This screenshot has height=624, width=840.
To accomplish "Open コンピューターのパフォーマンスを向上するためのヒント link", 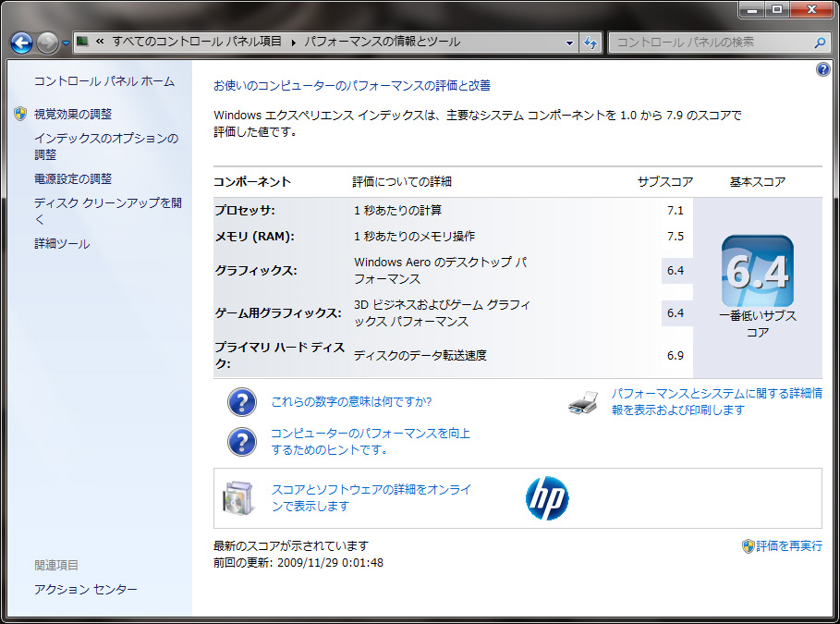I will [x=371, y=442].
